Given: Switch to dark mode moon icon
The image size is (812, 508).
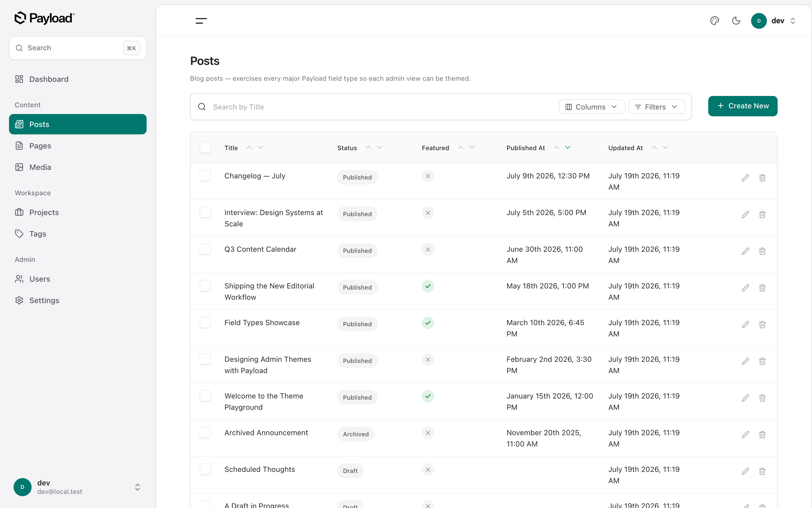Looking at the screenshot, I should [x=736, y=21].
